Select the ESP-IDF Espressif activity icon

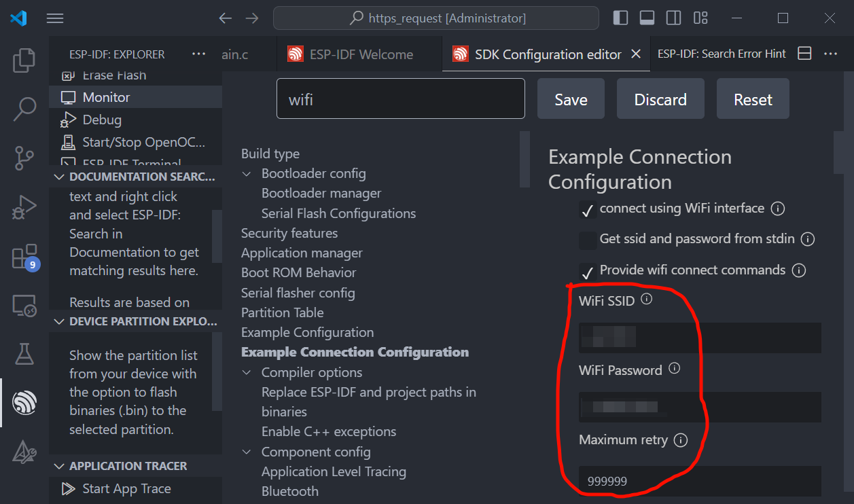point(24,403)
